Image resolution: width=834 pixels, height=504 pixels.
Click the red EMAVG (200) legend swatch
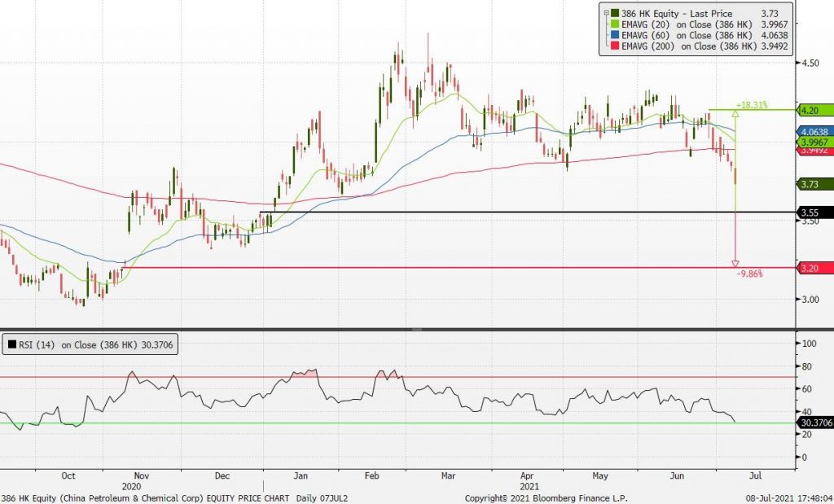pyautogui.click(x=615, y=46)
